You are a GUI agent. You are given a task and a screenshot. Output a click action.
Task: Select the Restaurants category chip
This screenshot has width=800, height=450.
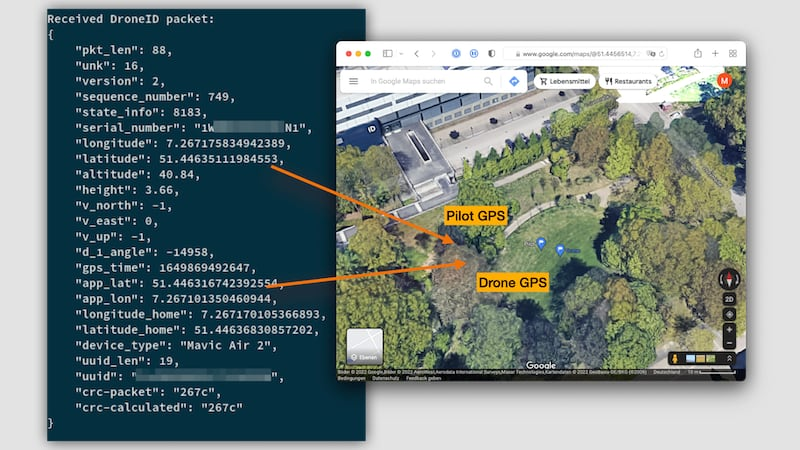tap(628, 81)
